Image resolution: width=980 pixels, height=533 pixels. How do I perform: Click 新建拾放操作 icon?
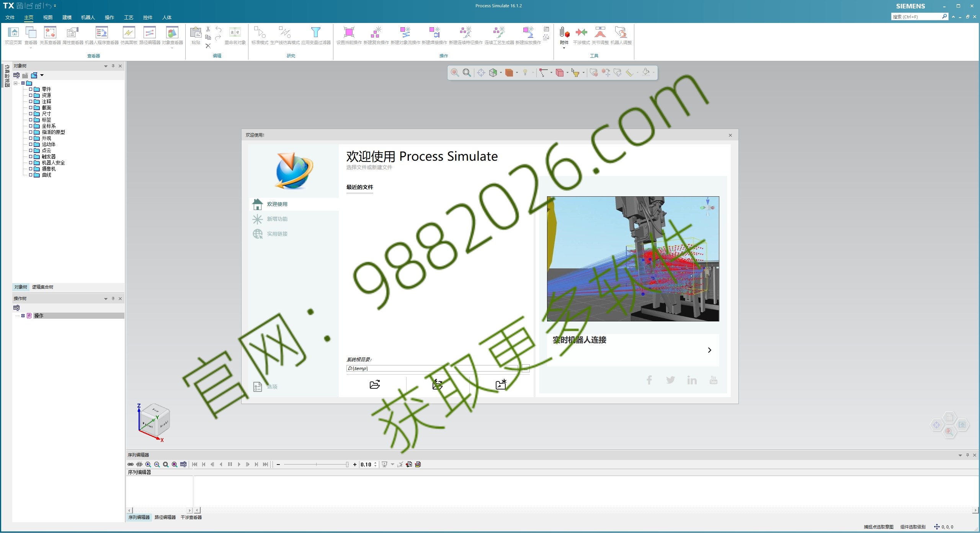(x=528, y=33)
